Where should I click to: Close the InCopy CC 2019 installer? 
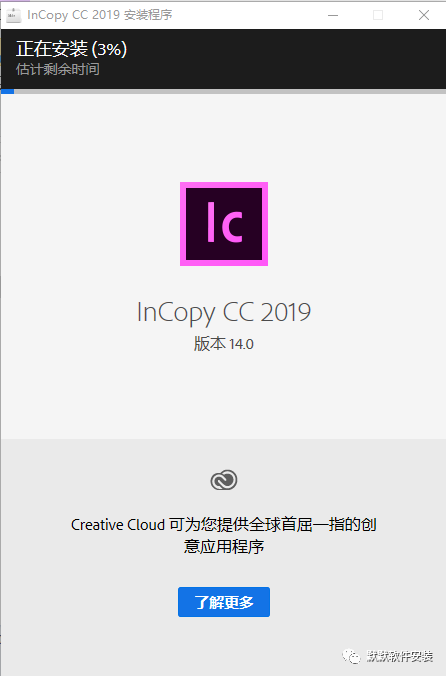point(424,15)
